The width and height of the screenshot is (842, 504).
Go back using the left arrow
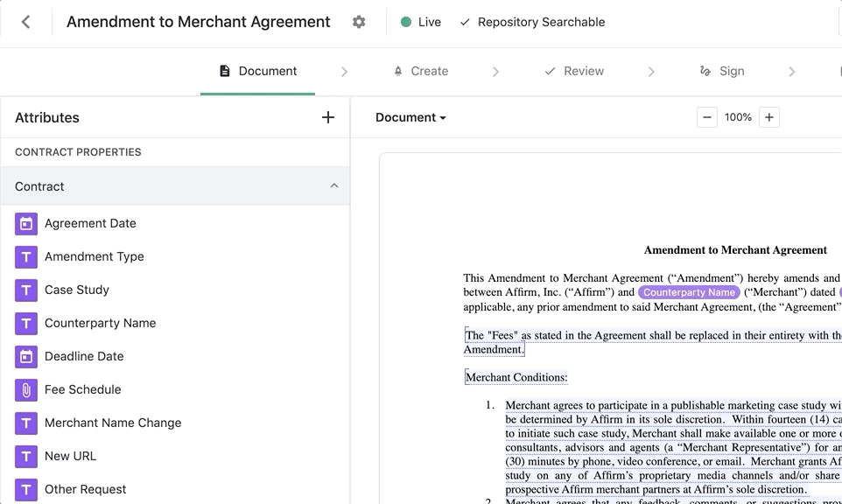point(25,22)
